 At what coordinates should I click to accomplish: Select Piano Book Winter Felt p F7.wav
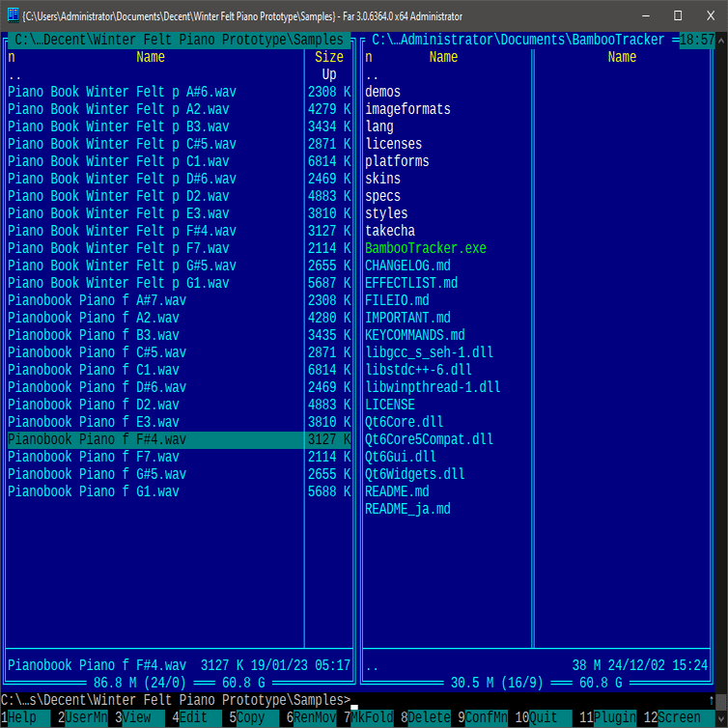119,248
